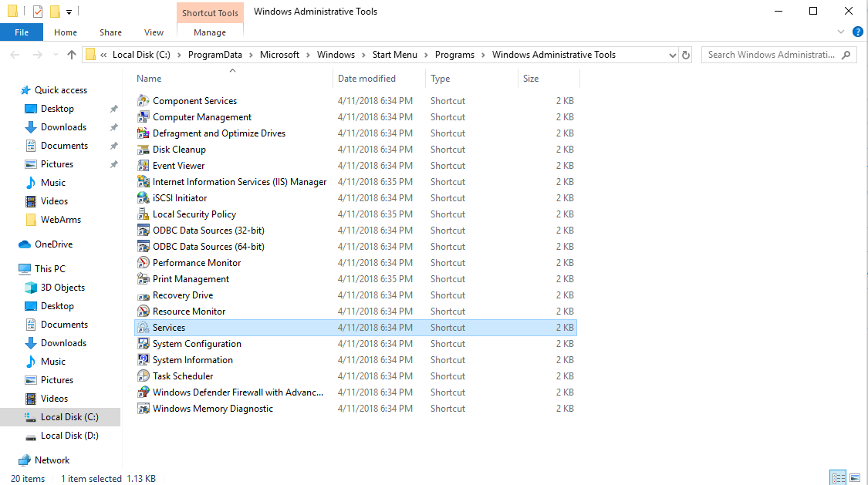This screenshot has width=868, height=485.
Task: Open the View ribbon tab
Action: [x=154, y=32]
